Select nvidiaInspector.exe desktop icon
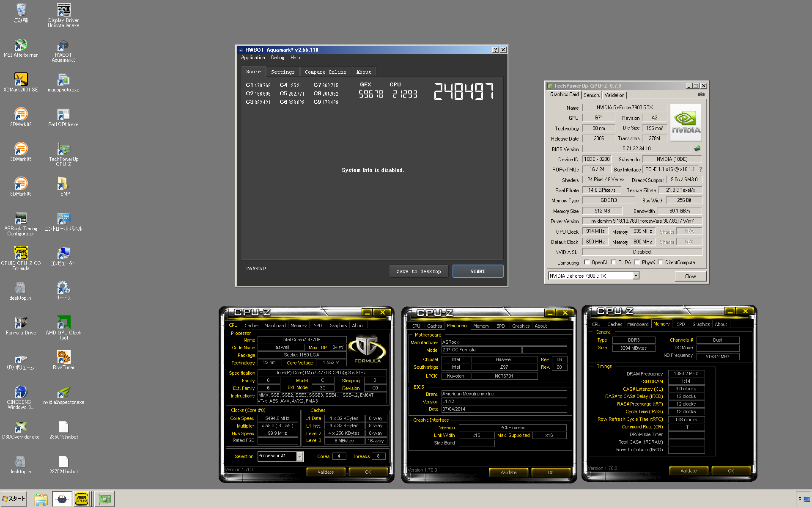The width and height of the screenshot is (812, 508). [63, 395]
